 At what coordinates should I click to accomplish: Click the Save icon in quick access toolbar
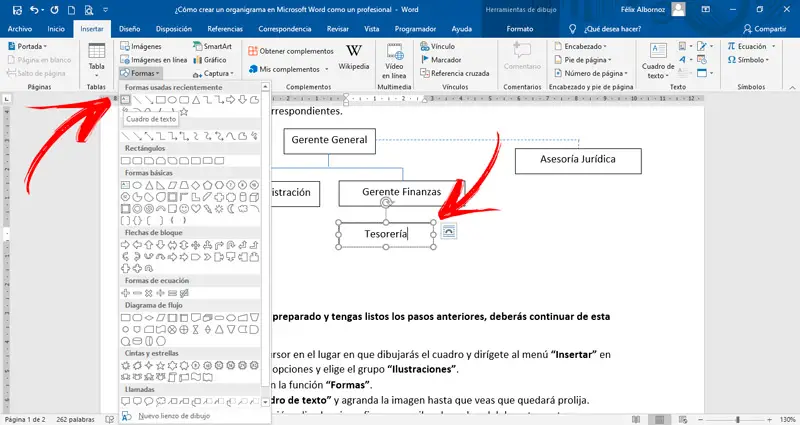17,10
